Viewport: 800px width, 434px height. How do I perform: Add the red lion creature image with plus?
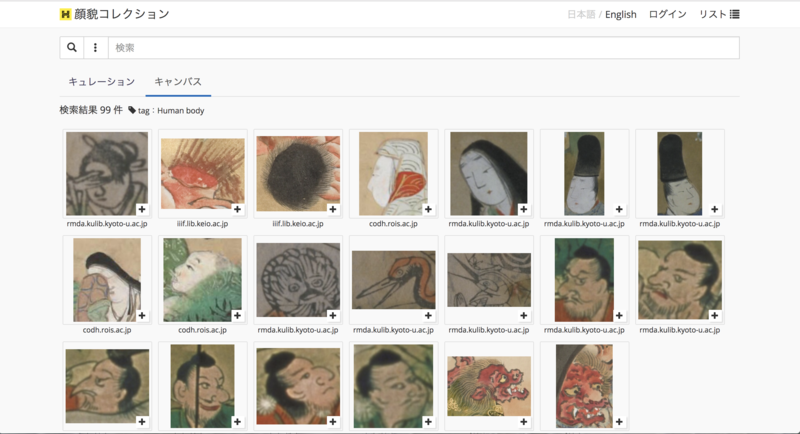[523, 422]
